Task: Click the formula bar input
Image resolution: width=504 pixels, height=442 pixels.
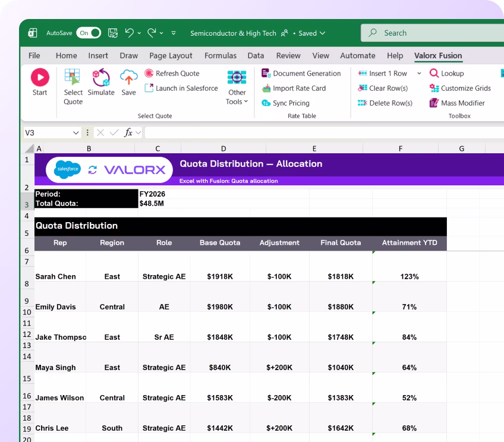Action: tap(324, 132)
